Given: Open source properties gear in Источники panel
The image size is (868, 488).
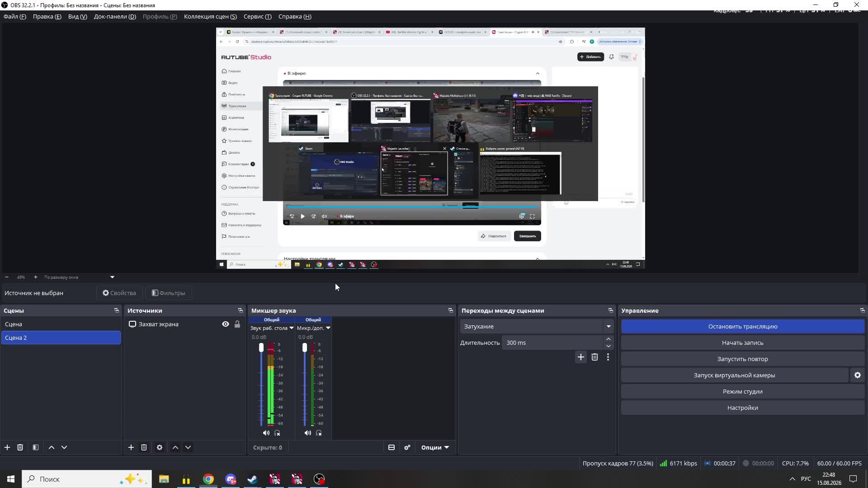Looking at the screenshot, I should pyautogui.click(x=160, y=447).
